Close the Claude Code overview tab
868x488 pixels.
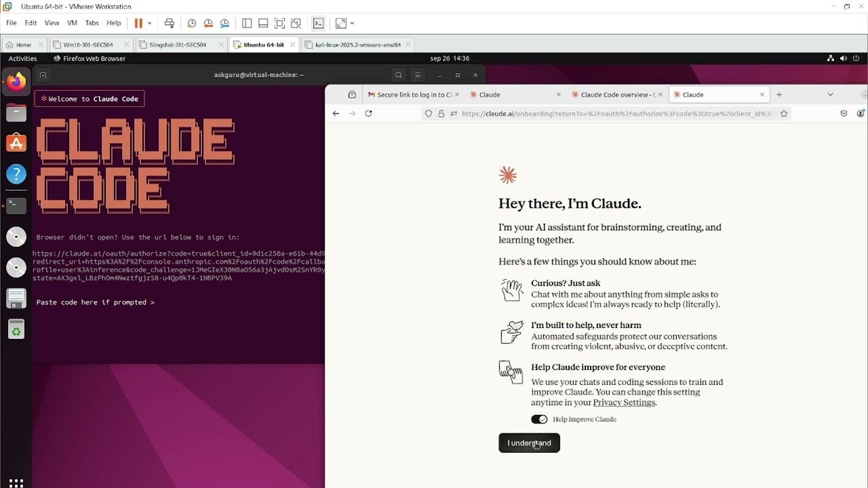tap(660, 95)
